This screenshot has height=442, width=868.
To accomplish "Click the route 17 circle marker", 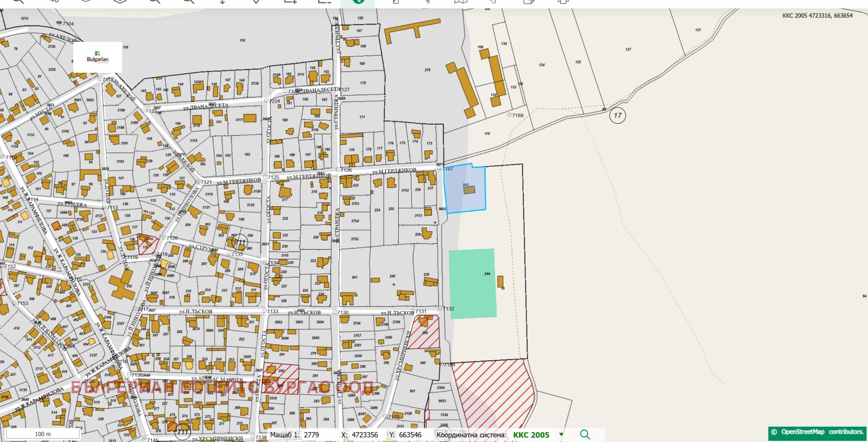I will [617, 115].
